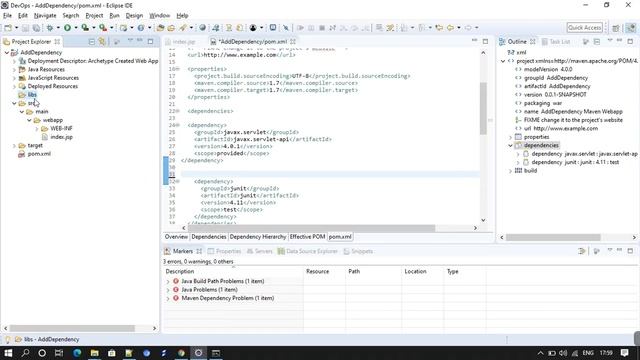Open Windows taskbar search

coord(25,353)
